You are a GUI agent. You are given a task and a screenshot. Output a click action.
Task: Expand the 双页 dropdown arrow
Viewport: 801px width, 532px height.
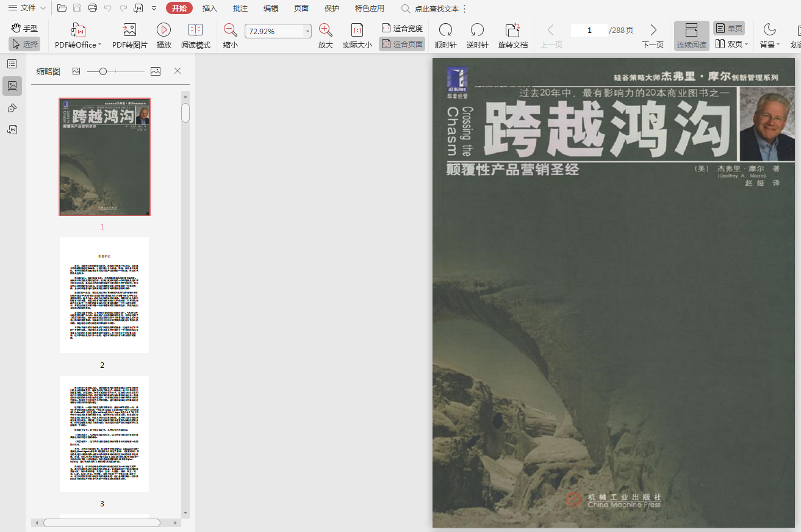pyautogui.click(x=746, y=45)
